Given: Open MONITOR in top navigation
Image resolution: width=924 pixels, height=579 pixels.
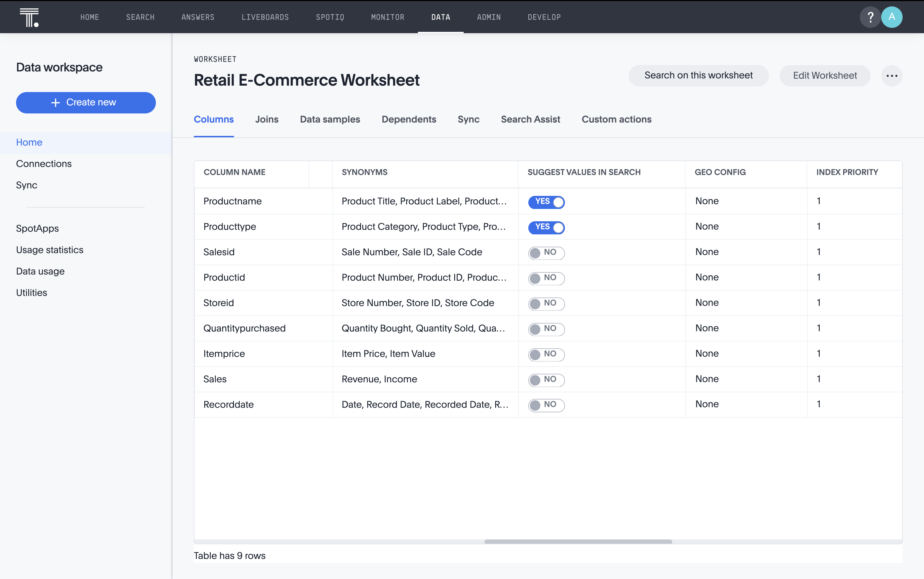Looking at the screenshot, I should pos(388,17).
